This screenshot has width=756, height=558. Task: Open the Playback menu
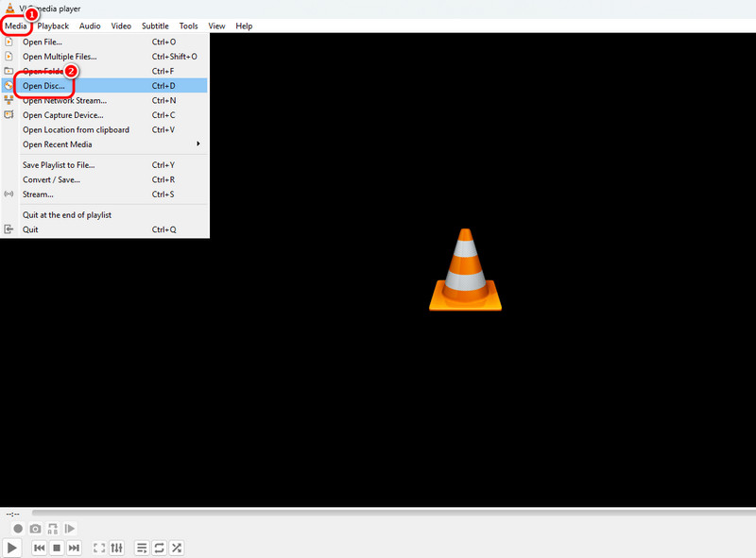coord(53,26)
